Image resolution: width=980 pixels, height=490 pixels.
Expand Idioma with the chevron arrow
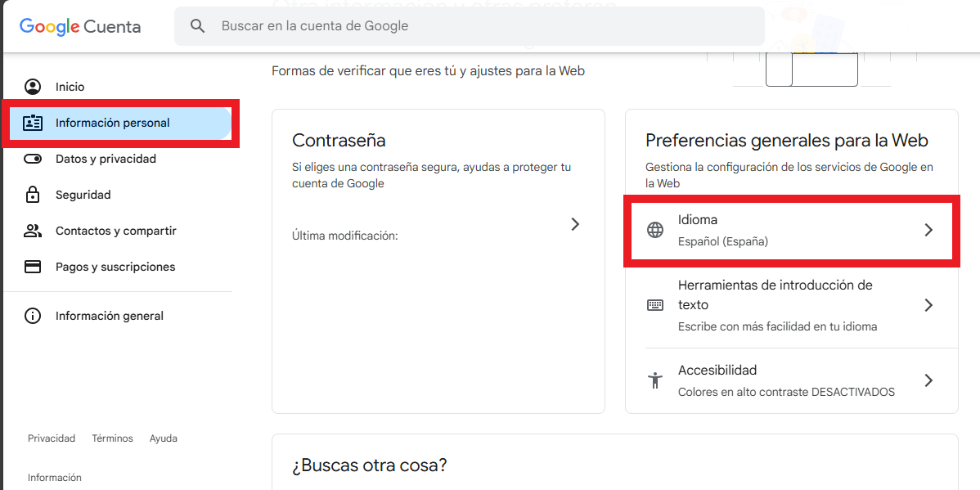click(x=928, y=230)
